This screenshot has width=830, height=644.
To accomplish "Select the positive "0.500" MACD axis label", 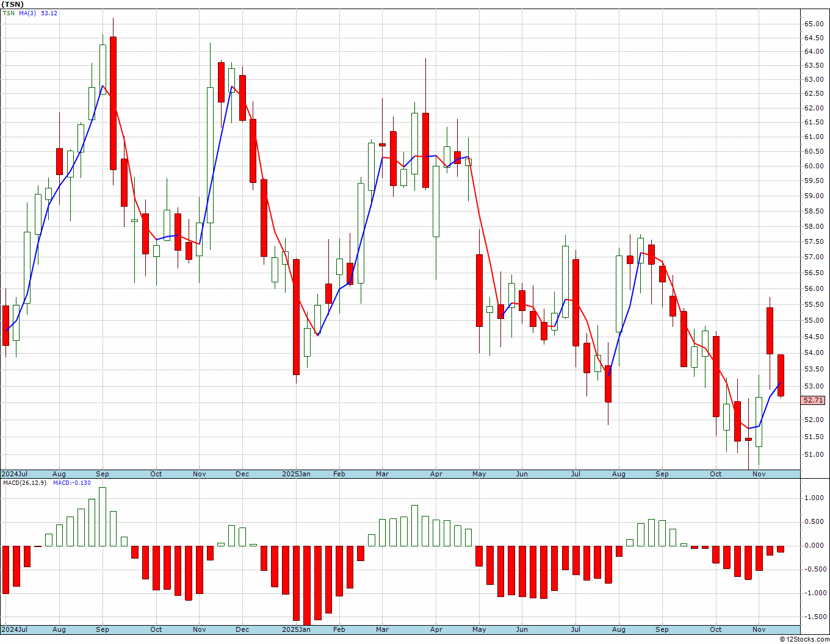I will [814, 521].
